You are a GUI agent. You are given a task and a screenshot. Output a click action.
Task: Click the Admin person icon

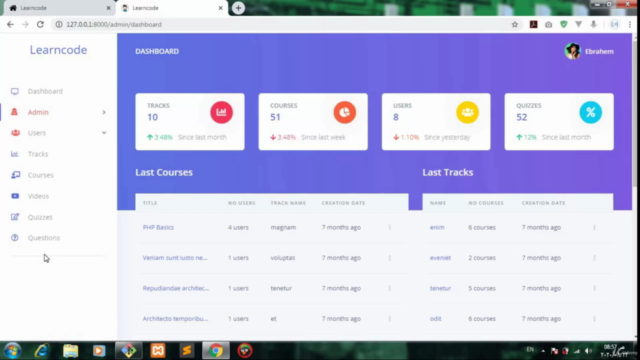coord(14,112)
